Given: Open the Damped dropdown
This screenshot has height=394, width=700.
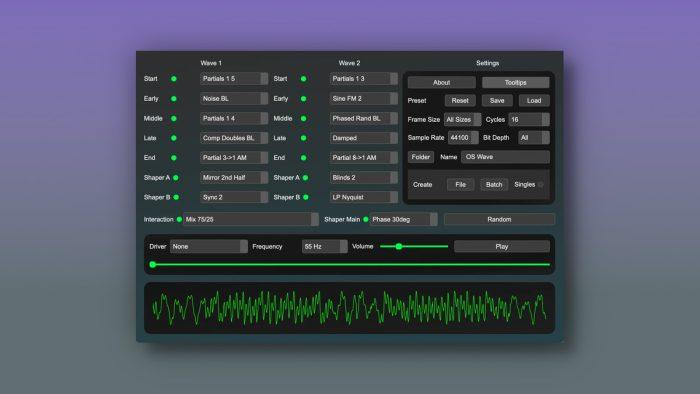Looking at the screenshot, I should coord(364,138).
